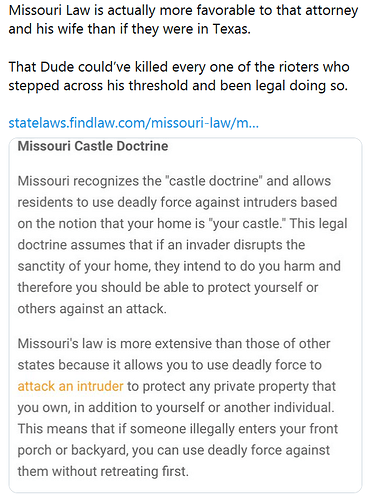Click "others against an attack" line
This screenshot has width=371, height=500.
tap(92, 308)
